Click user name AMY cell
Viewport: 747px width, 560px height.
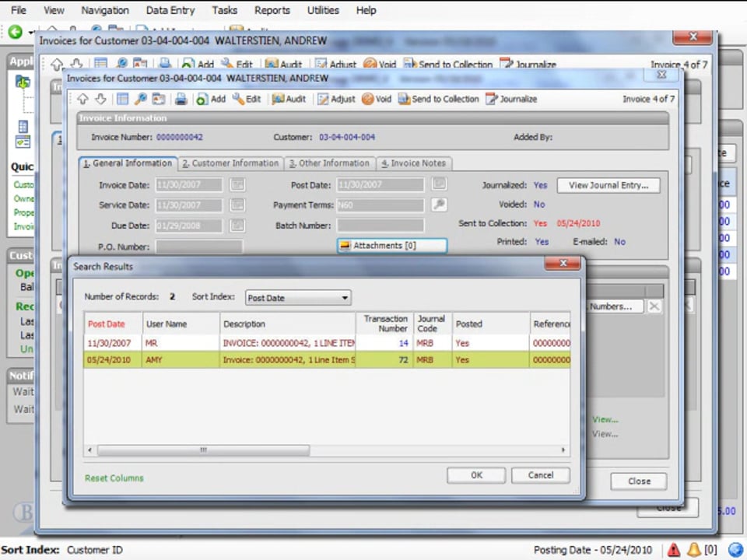point(181,359)
